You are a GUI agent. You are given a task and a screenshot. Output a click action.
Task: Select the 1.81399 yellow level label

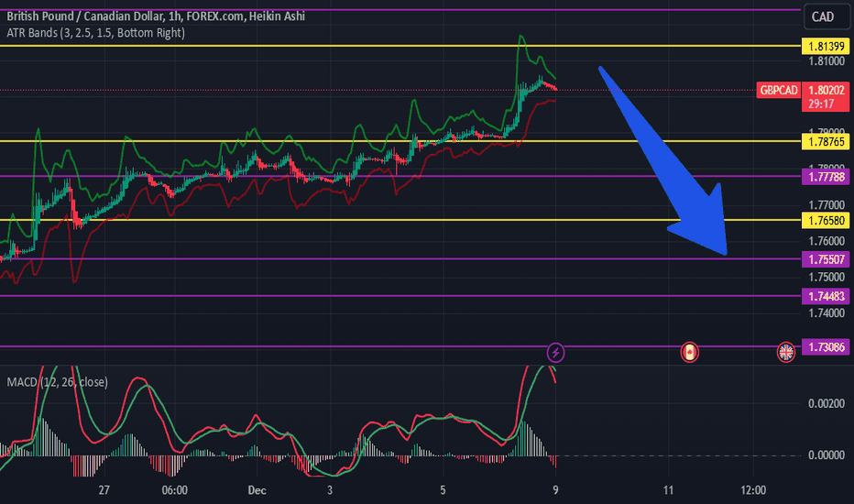826,47
